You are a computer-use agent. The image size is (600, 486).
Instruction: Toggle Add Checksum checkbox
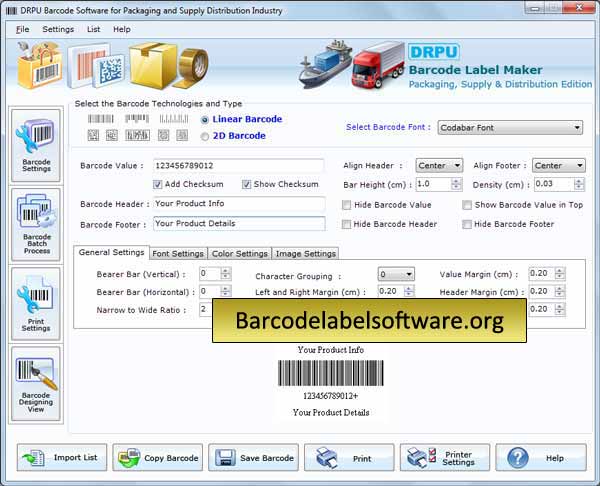(x=157, y=184)
